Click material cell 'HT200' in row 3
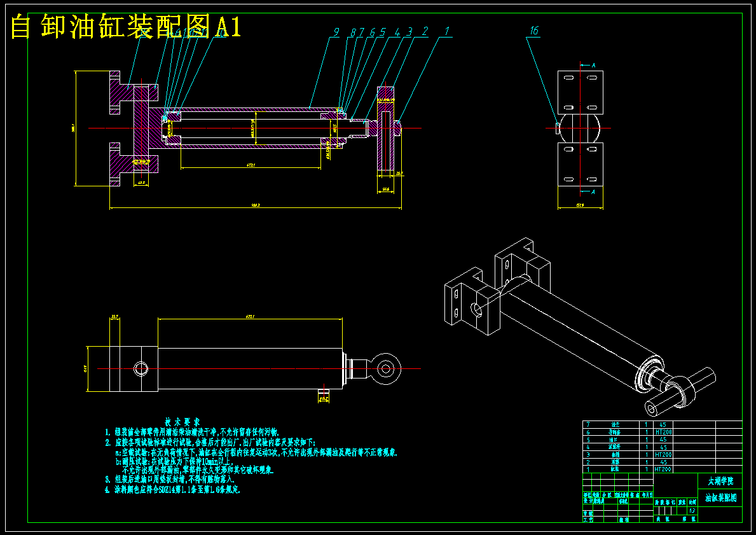 (663, 454)
